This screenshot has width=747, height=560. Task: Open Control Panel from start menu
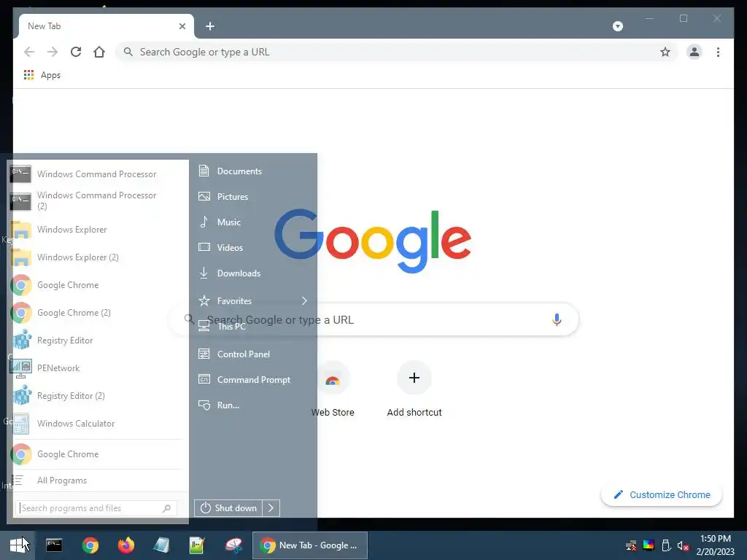tap(252, 354)
